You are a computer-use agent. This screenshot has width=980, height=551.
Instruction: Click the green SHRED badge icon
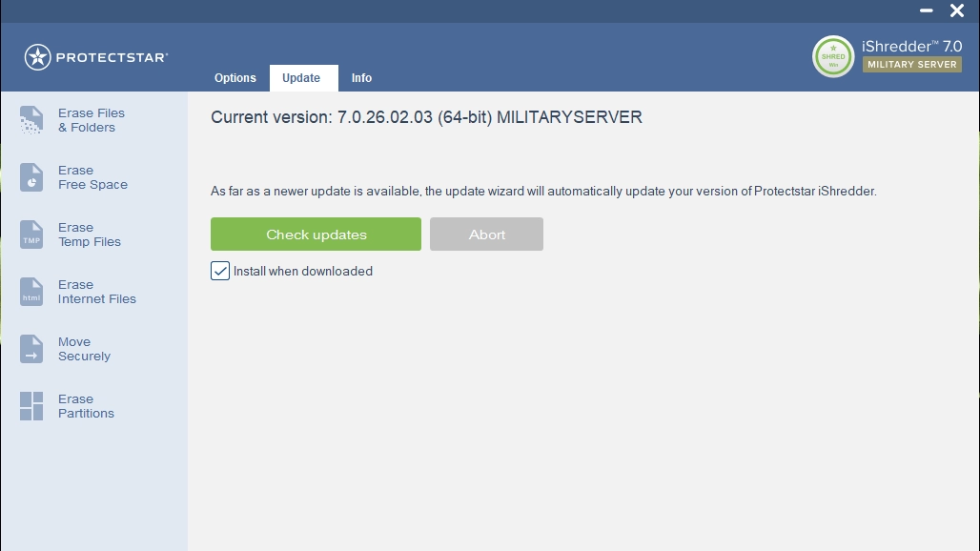click(x=832, y=56)
